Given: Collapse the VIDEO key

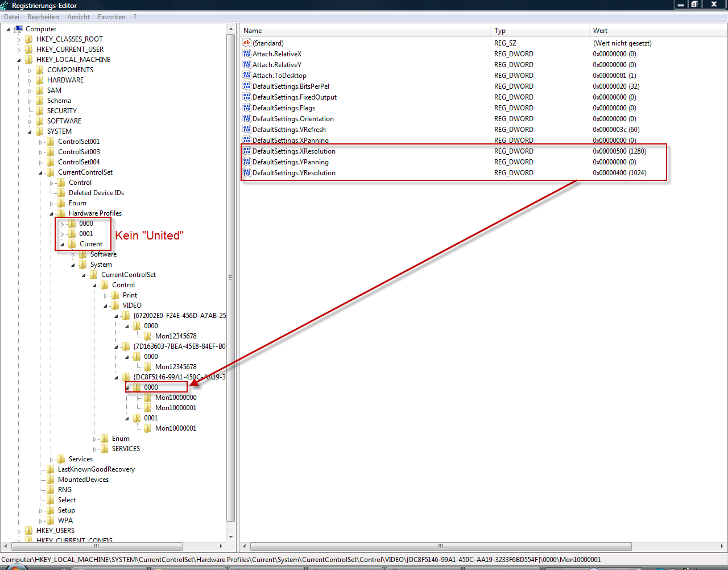Looking at the screenshot, I should (105, 306).
